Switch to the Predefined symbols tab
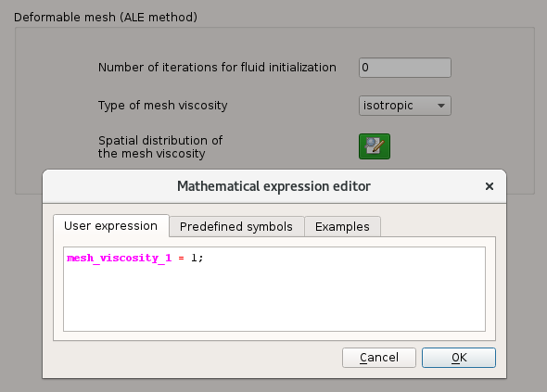 click(x=236, y=227)
